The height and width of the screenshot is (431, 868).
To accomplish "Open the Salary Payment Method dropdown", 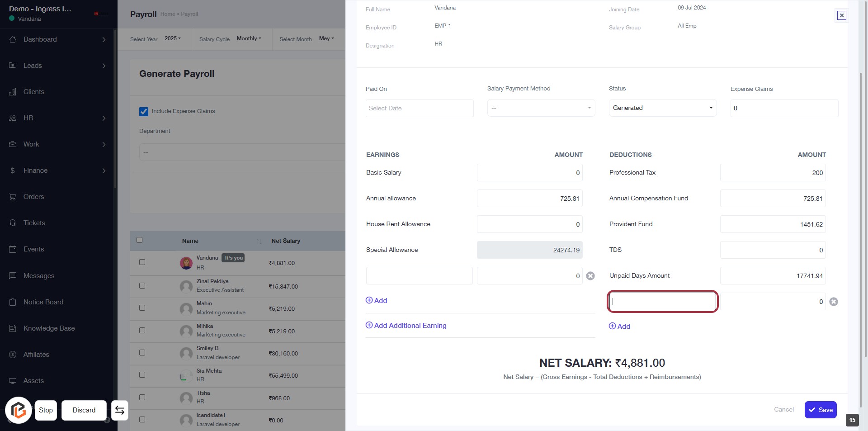I will click(x=541, y=108).
